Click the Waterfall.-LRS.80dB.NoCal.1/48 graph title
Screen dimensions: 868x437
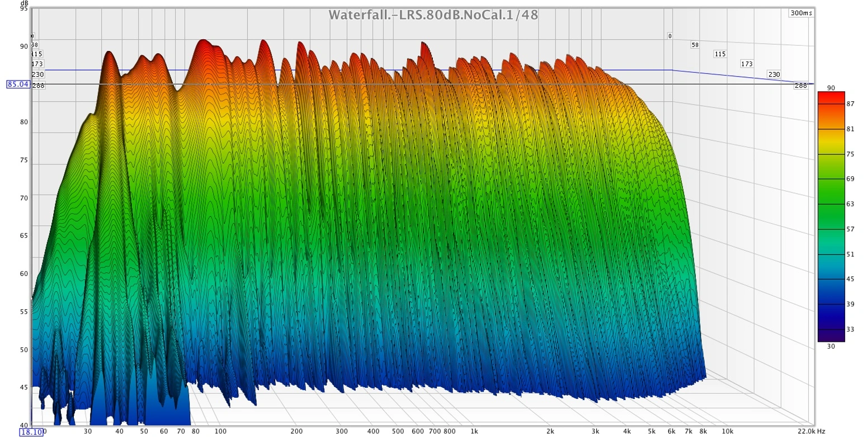pos(433,15)
